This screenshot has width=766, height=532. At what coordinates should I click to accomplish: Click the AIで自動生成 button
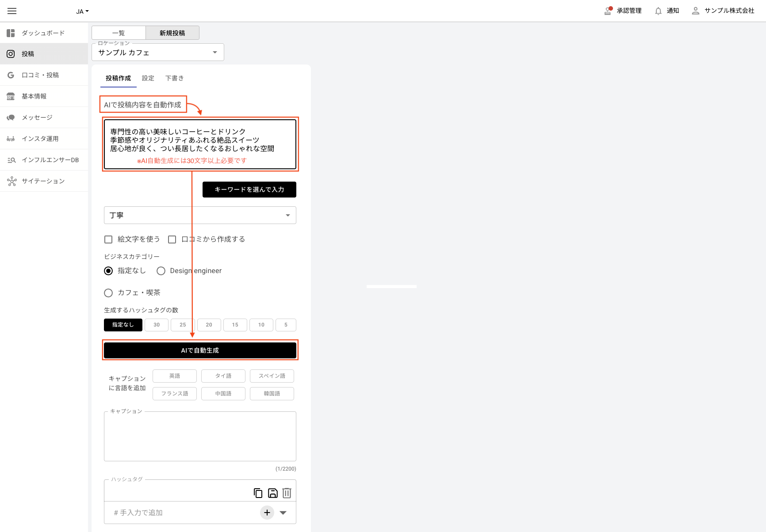point(200,350)
